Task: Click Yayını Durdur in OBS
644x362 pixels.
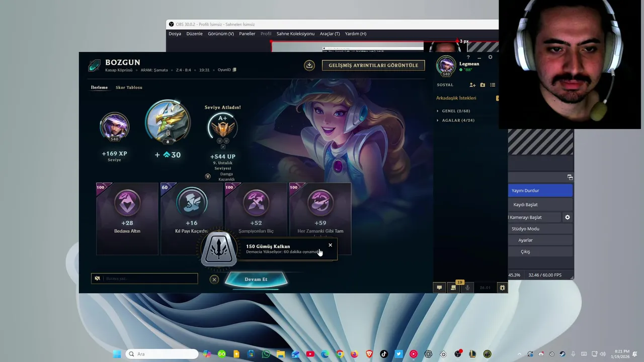Action: 540,191
